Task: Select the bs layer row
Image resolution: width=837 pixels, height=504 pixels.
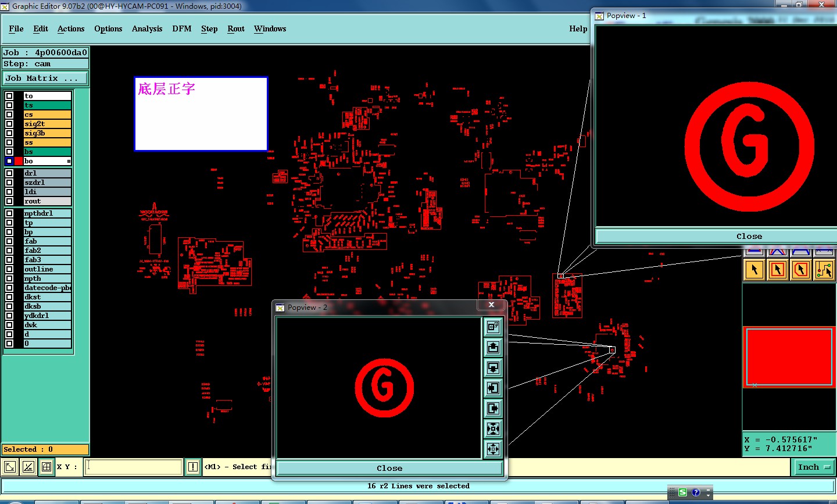Action: (x=47, y=152)
